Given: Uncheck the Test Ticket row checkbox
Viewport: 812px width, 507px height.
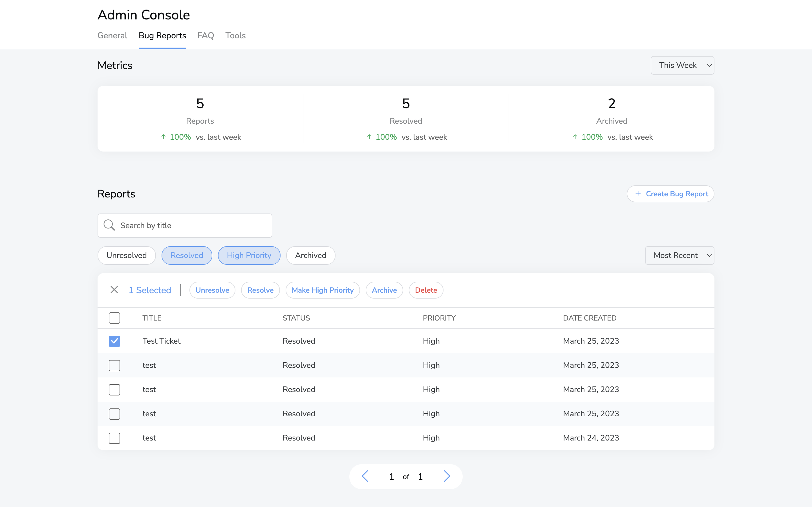Looking at the screenshot, I should (x=114, y=341).
